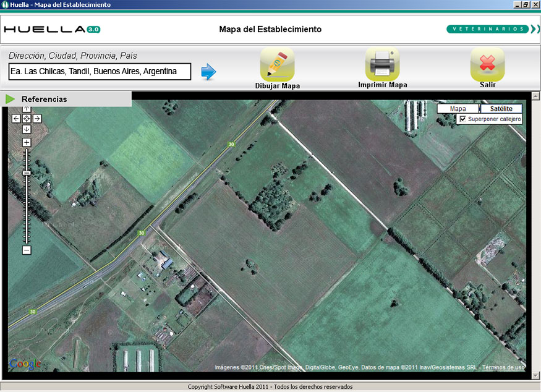The image size is (541, 392).
Task: Click the Salir red X icon
Action: (x=487, y=64)
